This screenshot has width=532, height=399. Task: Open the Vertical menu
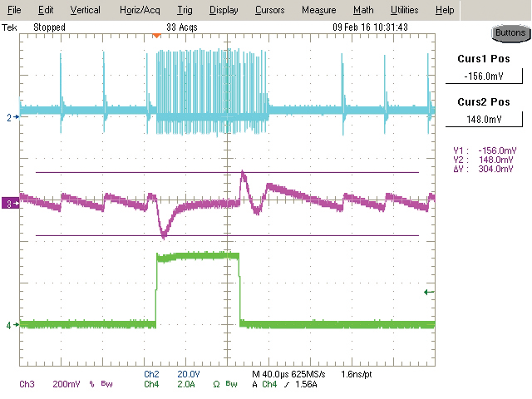85,10
